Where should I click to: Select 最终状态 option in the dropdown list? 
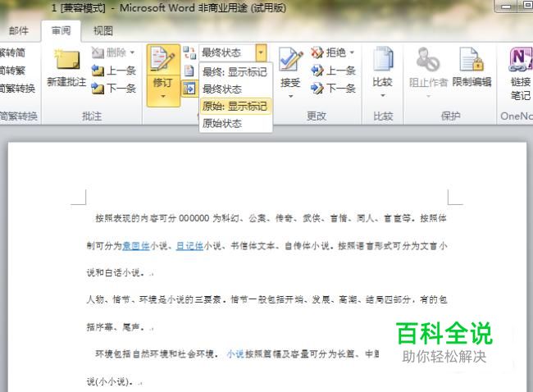(x=235, y=89)
